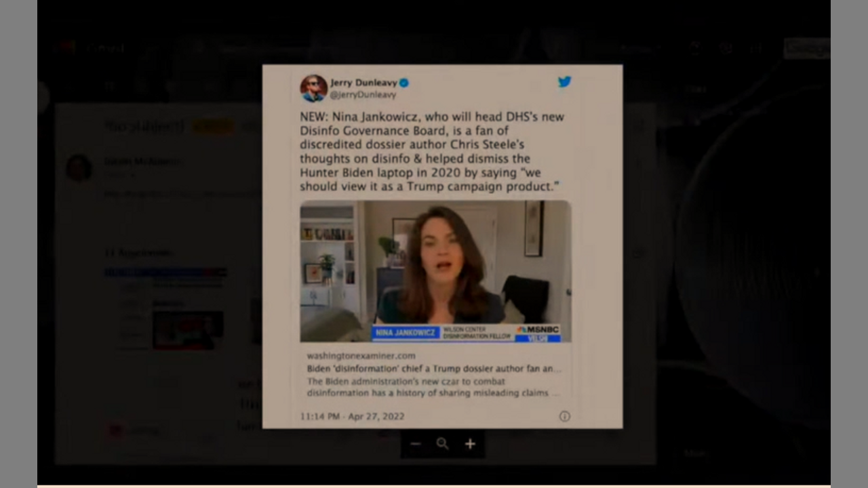Open the Nina Jankowicz MSNBC video thumbnail

435,271
